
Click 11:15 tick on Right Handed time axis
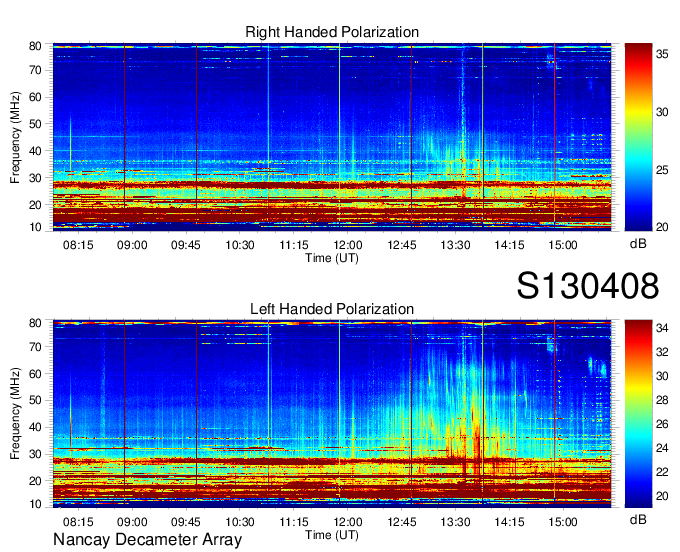coord(294,245)
